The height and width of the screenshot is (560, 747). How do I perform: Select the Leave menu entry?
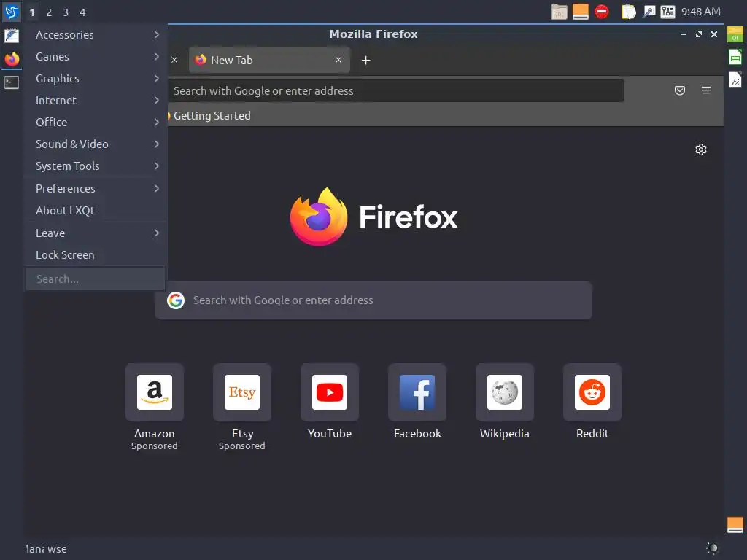tap(96, 233)
